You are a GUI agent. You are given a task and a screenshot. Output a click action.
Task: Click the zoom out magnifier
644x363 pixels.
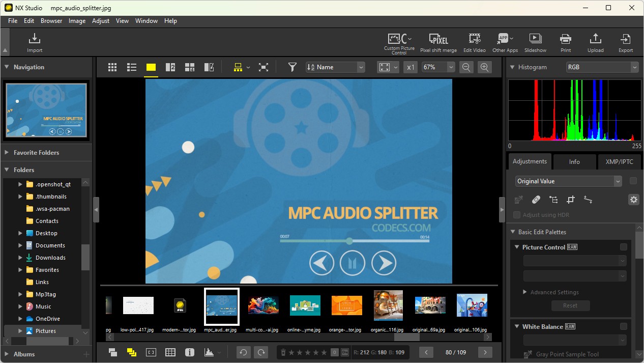pyautogui.click(x=466, y=67)
